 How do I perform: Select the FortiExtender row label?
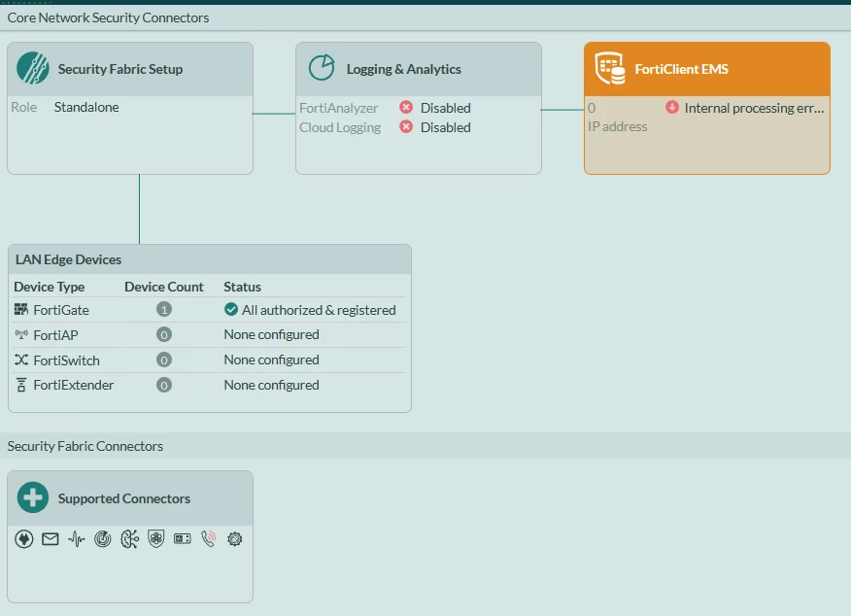pyautogui.click(x=74, y=385)
